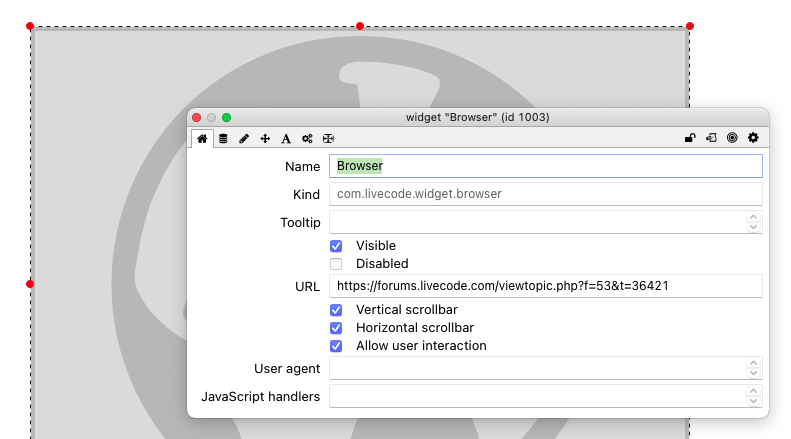Open the Text formatting tab
Image resolution: width=791 pixels, height=439 pixels.
pos(286,139)
